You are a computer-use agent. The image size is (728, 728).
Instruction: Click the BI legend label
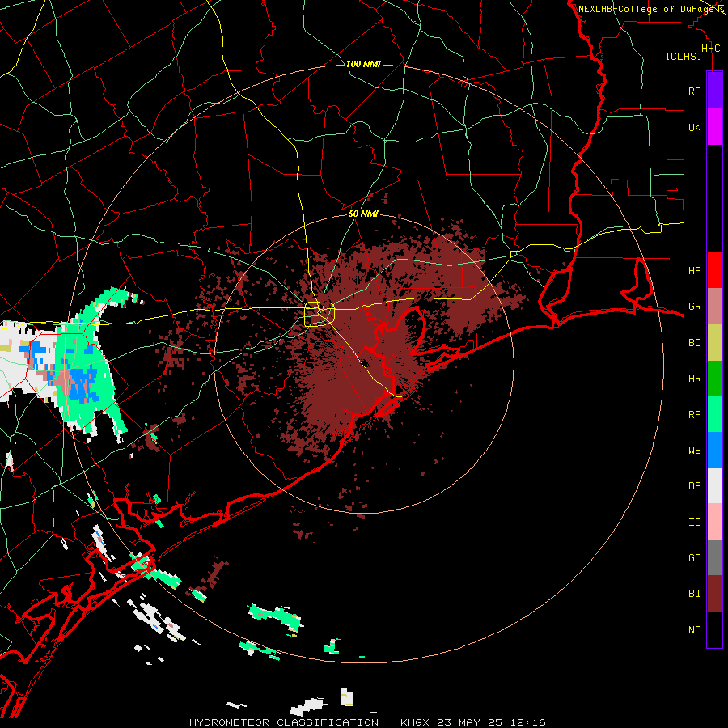pos(694,594)
